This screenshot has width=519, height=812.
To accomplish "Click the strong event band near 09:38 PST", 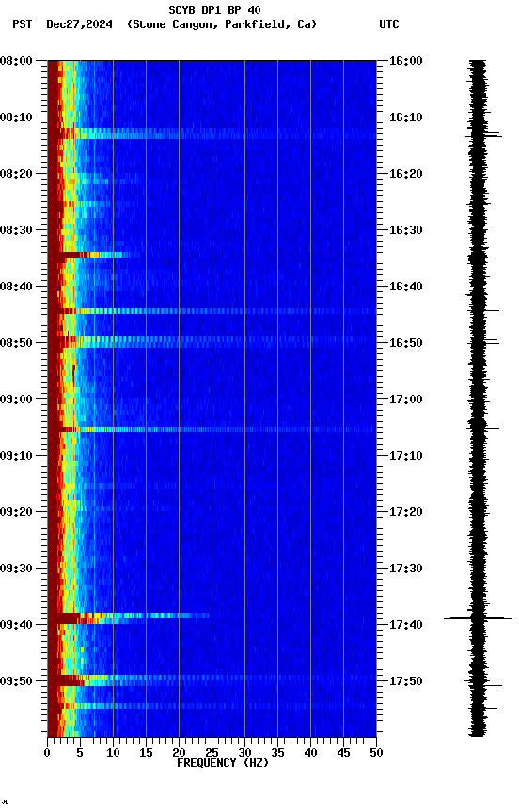I will tap(129, 617).
